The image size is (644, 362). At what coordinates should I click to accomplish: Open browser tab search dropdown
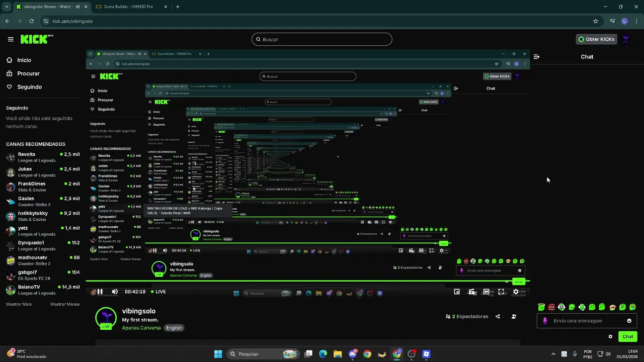tap(7, 7)
